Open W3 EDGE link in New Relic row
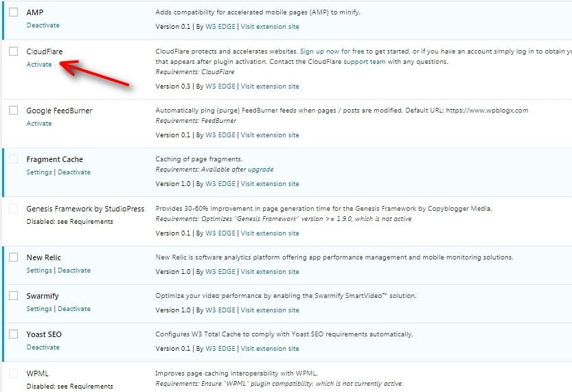This screenshot has height=392, width=572. [x=220, y=272]
